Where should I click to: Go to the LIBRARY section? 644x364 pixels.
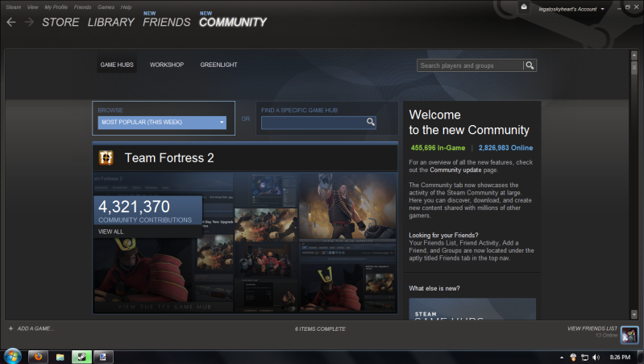pos(111,23)
